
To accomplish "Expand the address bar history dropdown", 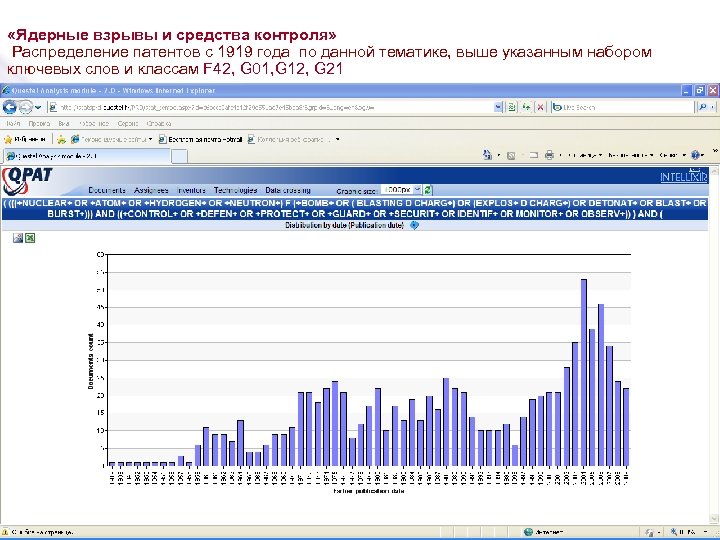I will coord(498,107).
